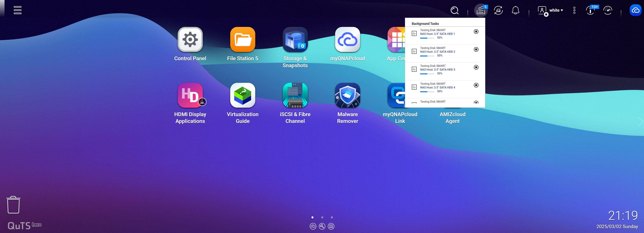This screenshot has width=644, height=233.
Task: Click the Background Tasks heading
Action: point(425,24)
